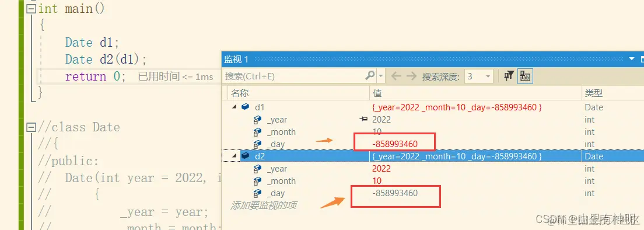The image size is (644, 230).
Task: Click the pin icon in d1's _year row
Action: tap(363, 119)
